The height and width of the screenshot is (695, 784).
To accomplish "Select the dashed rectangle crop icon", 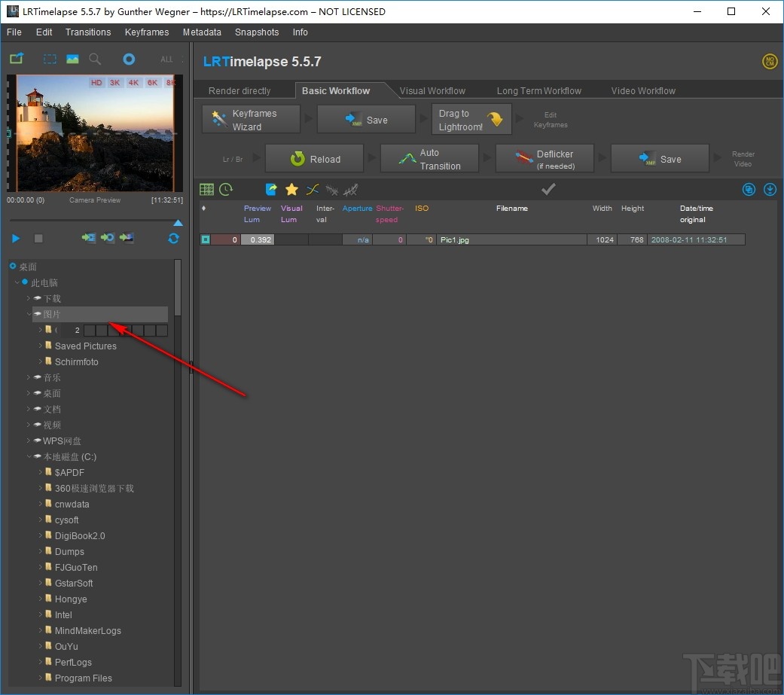I will click(50, 59).
